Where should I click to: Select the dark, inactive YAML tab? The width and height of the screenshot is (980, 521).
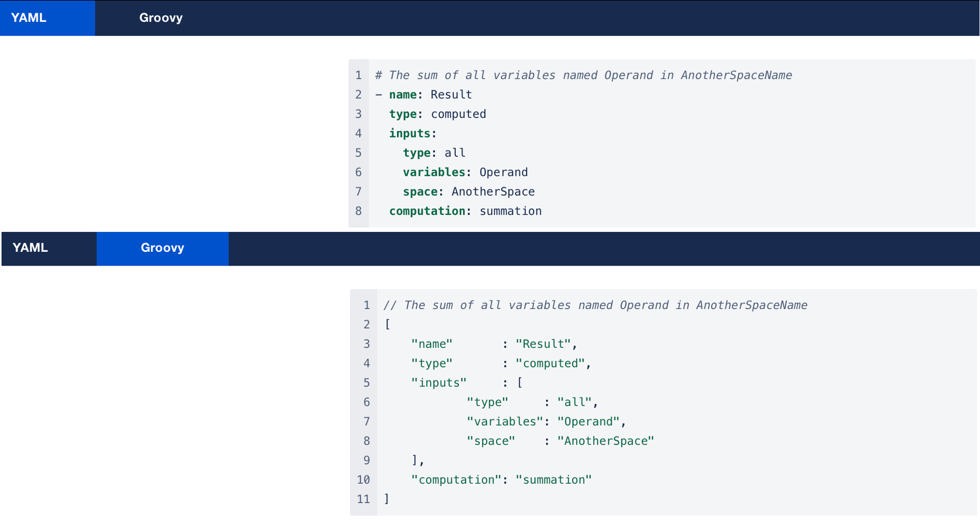click(x=31, y=248)
